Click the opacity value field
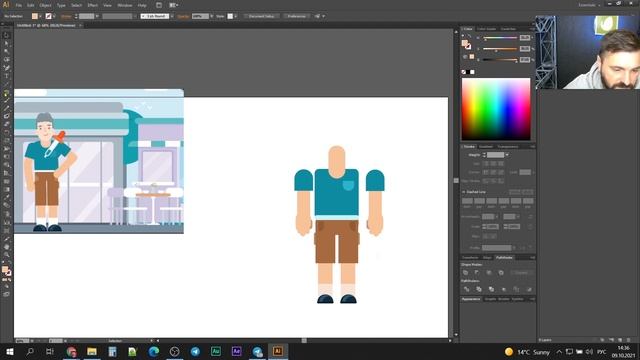The height and width of the screenshot is (360, 640). click(x=200, y=16)
